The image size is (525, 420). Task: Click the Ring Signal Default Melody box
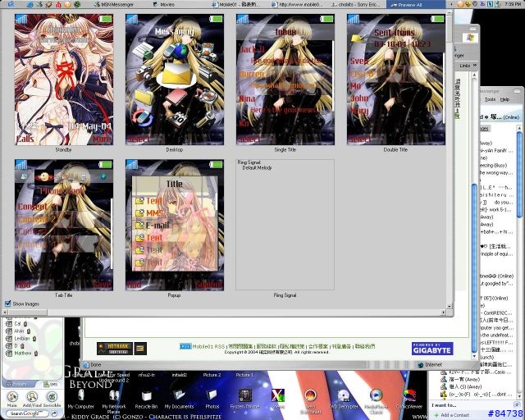click(285, 225)
